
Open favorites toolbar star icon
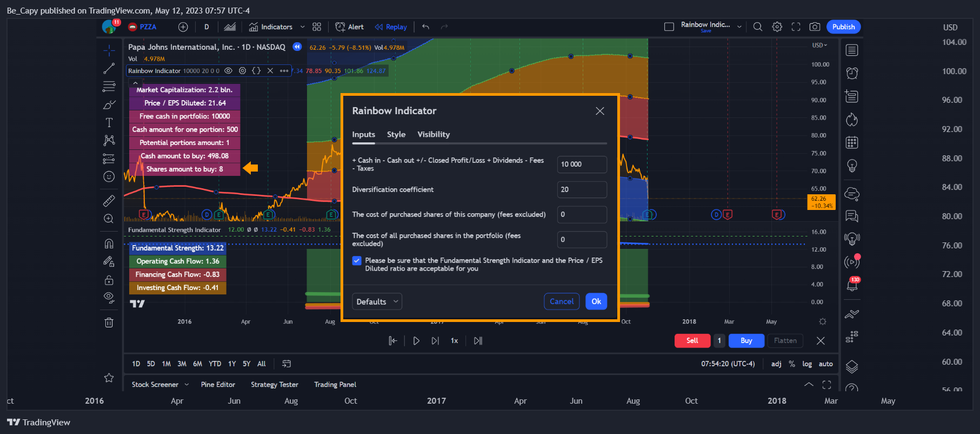click(109, 378)
